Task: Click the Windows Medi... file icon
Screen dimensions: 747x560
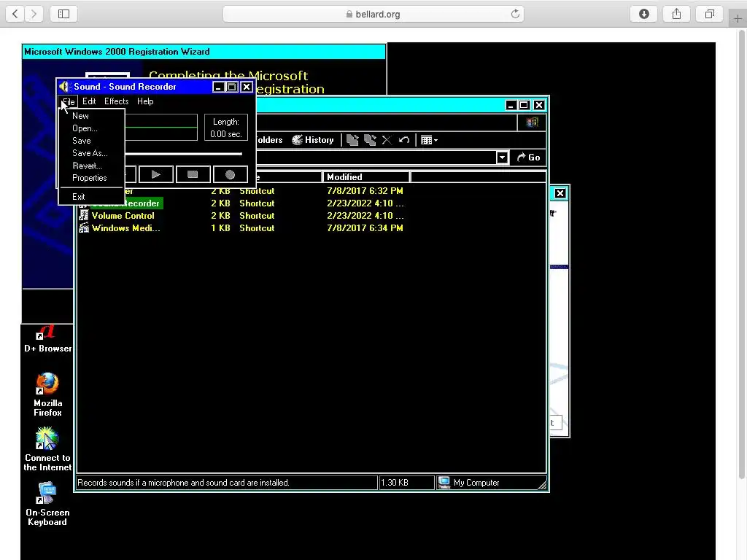Action: [x=84, y=227]
